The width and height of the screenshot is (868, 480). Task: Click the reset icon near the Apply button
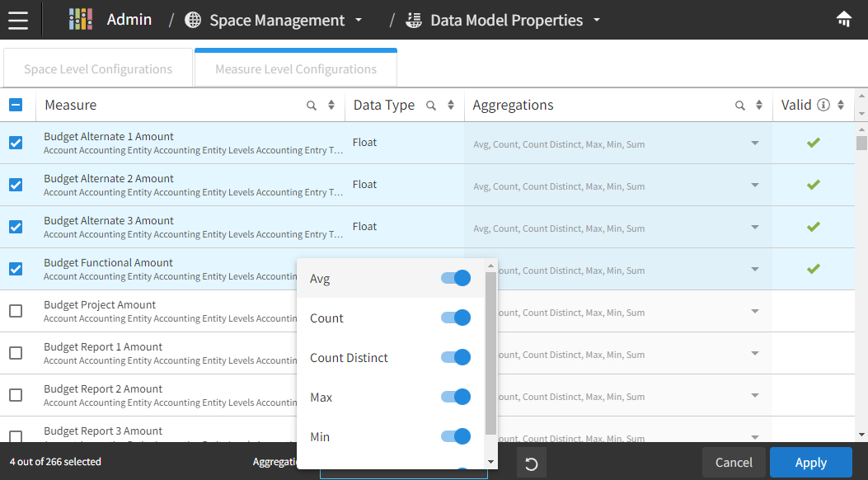[531, 463]
